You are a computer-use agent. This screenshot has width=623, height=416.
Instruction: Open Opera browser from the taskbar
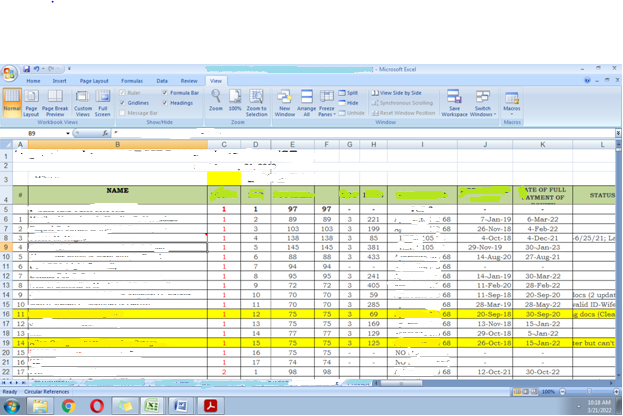click(x=97, y=406)
